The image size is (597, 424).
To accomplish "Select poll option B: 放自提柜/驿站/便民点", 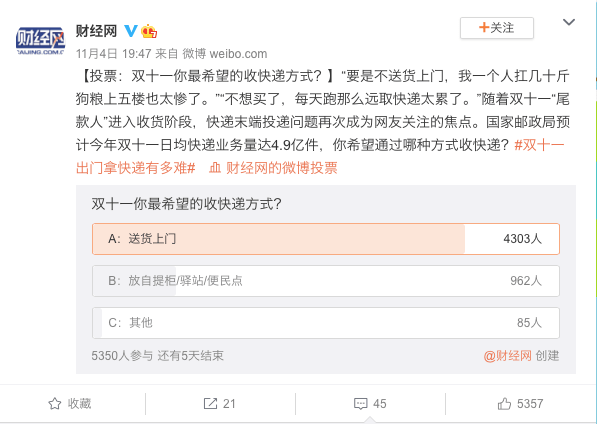I will click(326, 281).
